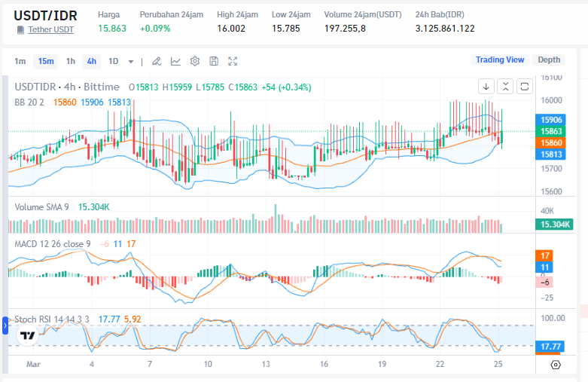Click the 15.304K volume axis label
This screenshot has width=588, height=382.
pyautogui.click(x=554, y=225)
